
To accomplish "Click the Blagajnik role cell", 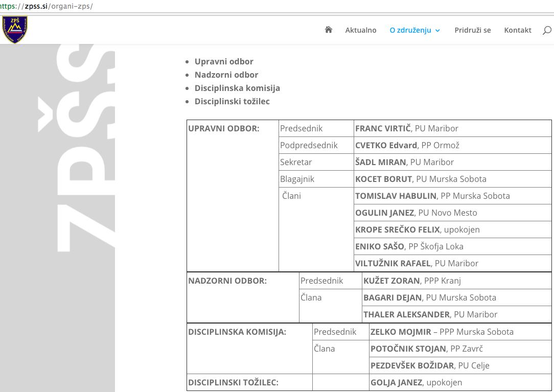I will pos(316,179).
